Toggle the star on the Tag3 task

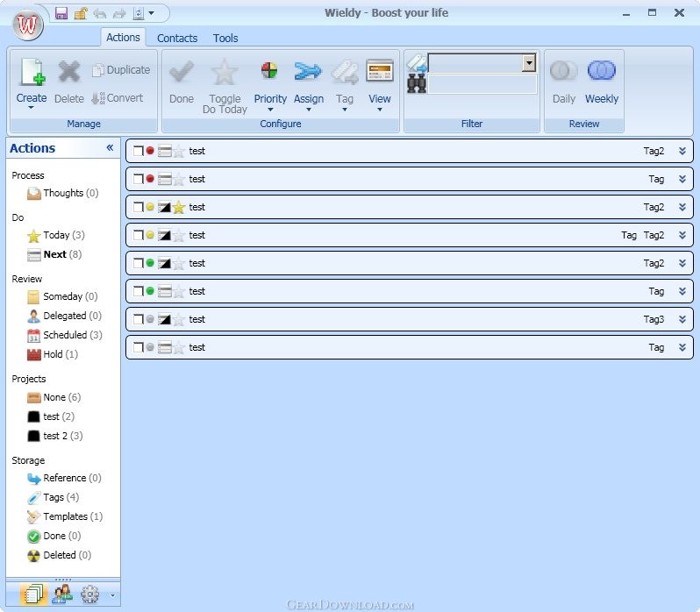coord(179,319)
